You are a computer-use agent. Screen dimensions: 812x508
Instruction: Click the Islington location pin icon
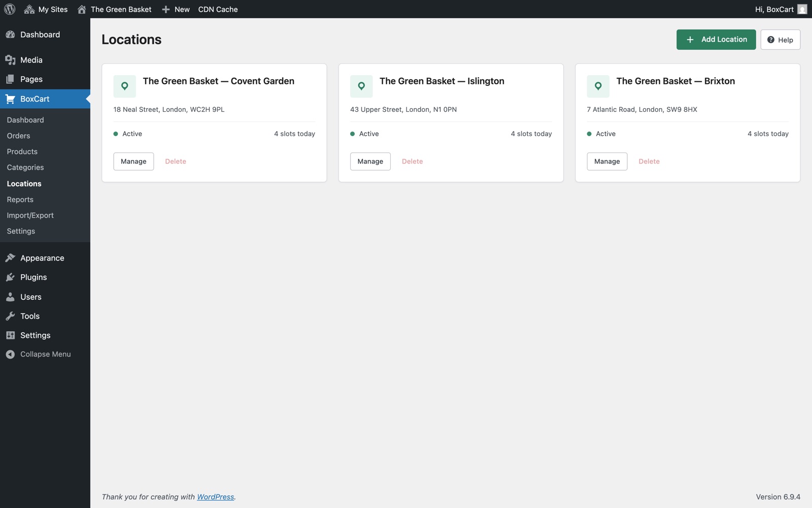361,86
